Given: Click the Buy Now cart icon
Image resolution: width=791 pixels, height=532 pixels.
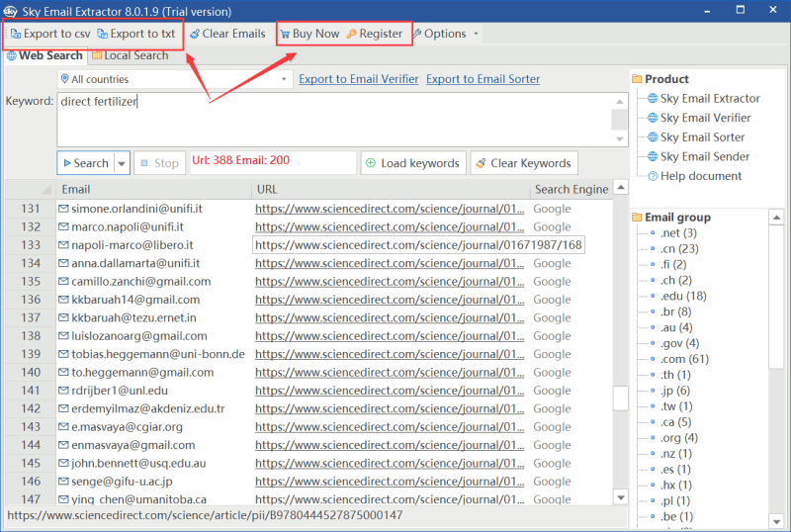Looking at the screenshot, I should pyautogui.click(x=285, y=34).
